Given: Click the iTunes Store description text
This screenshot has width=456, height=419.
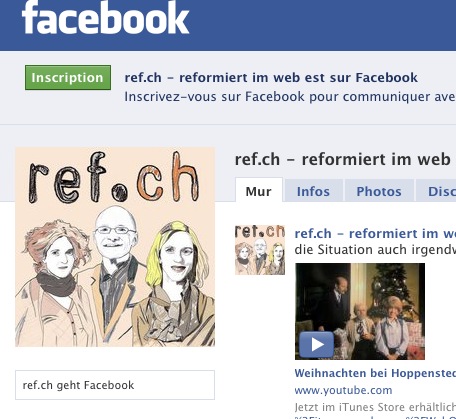Looking at the screenshot, I should [375, 407].
